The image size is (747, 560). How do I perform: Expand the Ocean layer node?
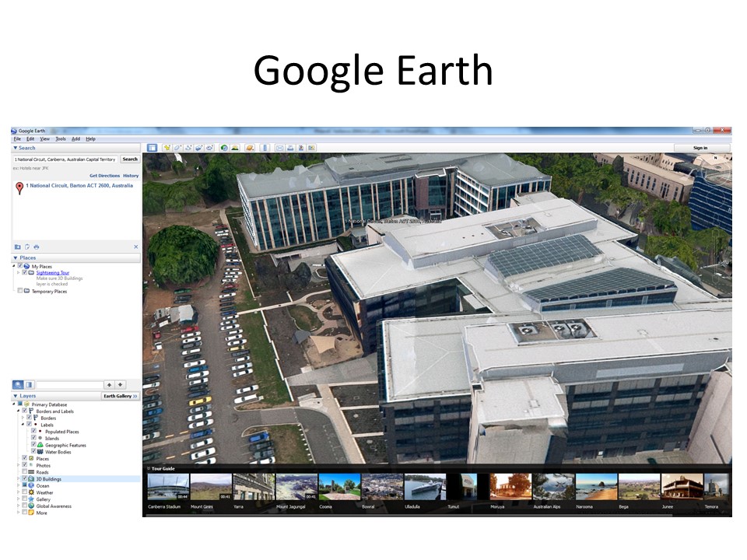[18, 485]
